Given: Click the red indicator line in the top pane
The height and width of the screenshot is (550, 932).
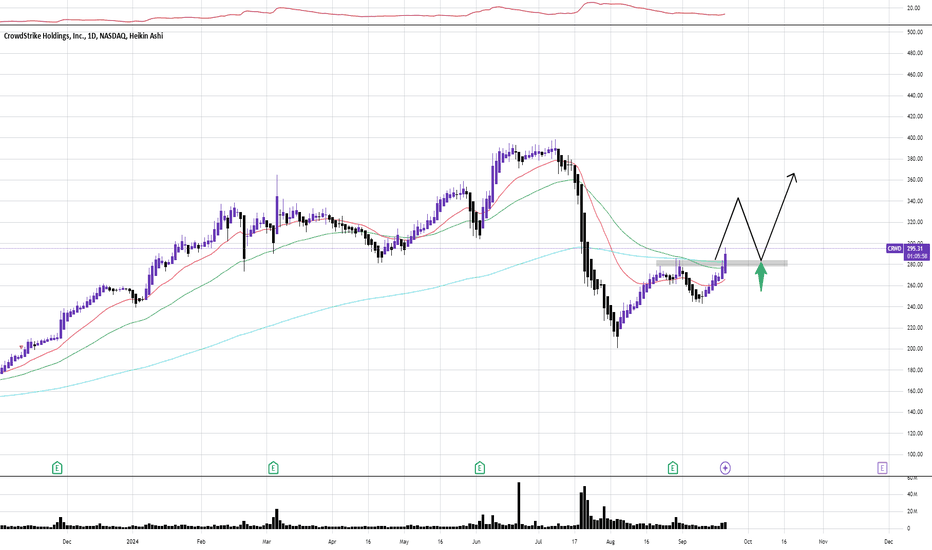Looking at the screenshot, I should [x=363, y=14].
